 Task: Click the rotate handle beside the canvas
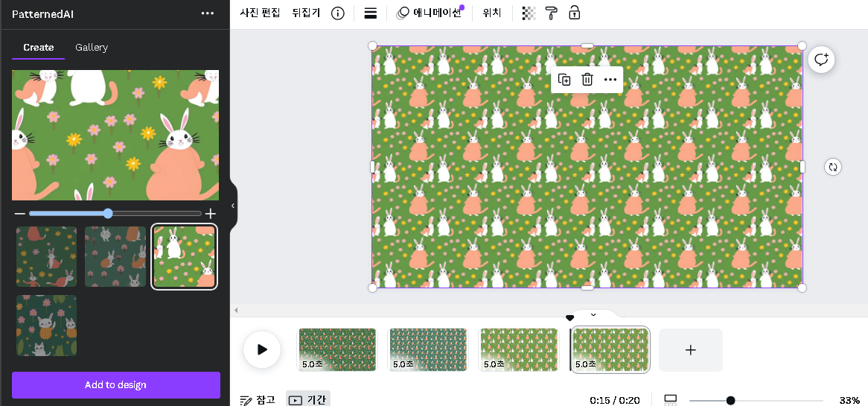point(832,167)
